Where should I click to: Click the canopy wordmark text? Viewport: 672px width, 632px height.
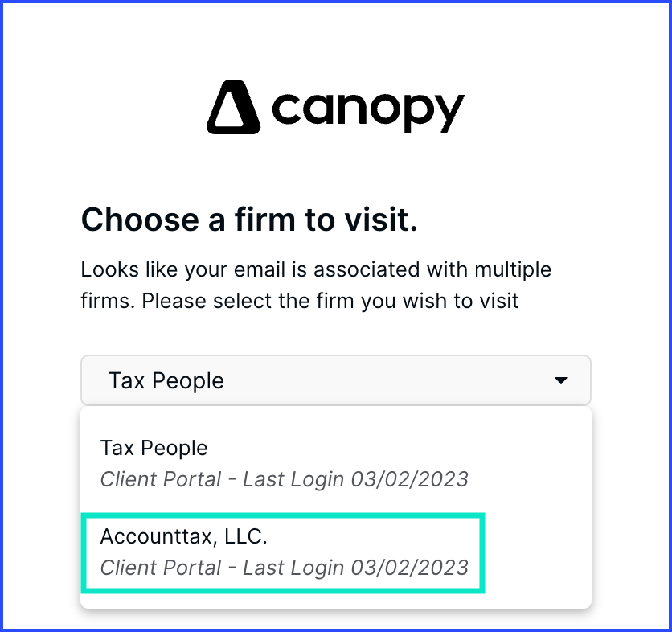368,112
